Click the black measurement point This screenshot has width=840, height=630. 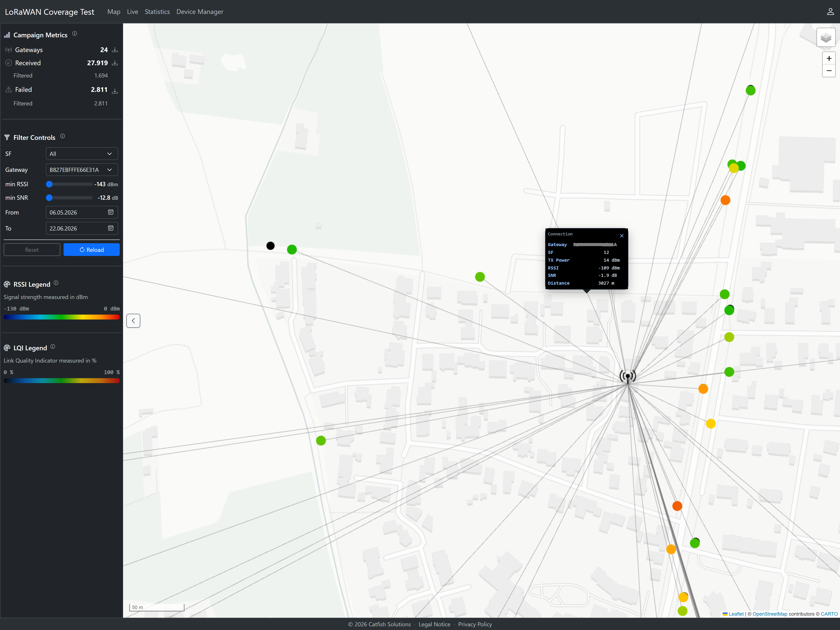[270, 246]
